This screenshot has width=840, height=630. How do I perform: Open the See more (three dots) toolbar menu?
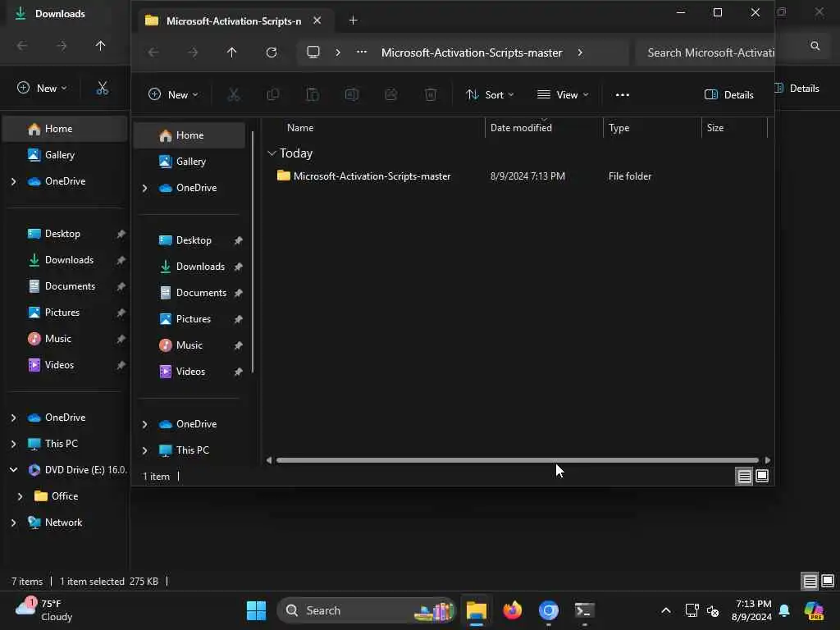[x=622, y=95]
